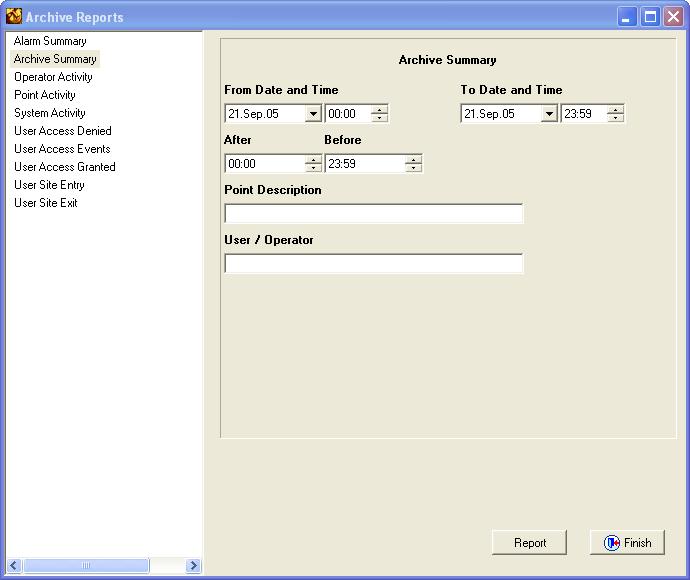Screen dimensions: 690x580
Task: Click the Before time field
Action: 365,164
